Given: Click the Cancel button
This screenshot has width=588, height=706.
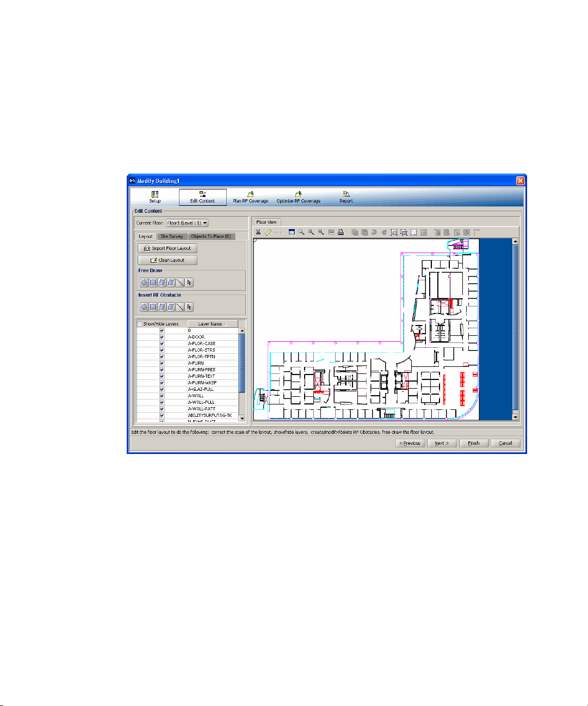Looking at the screenshot, I should coord(505,443).
